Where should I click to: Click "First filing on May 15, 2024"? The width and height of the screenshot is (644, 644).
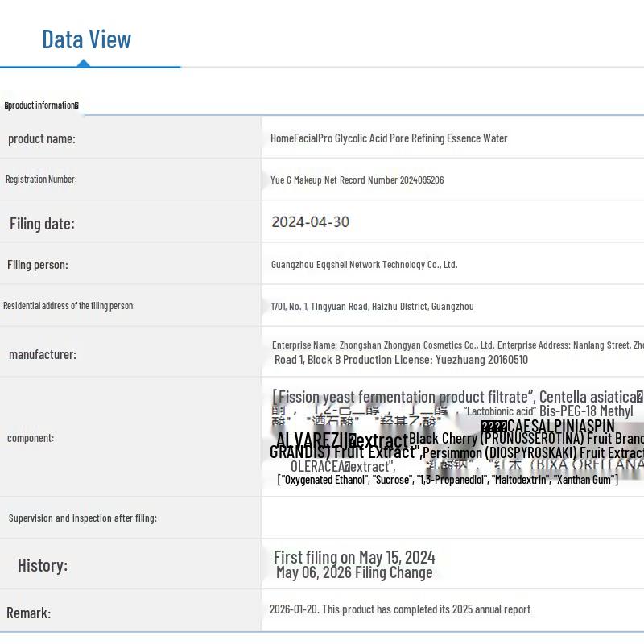point(354,557)
